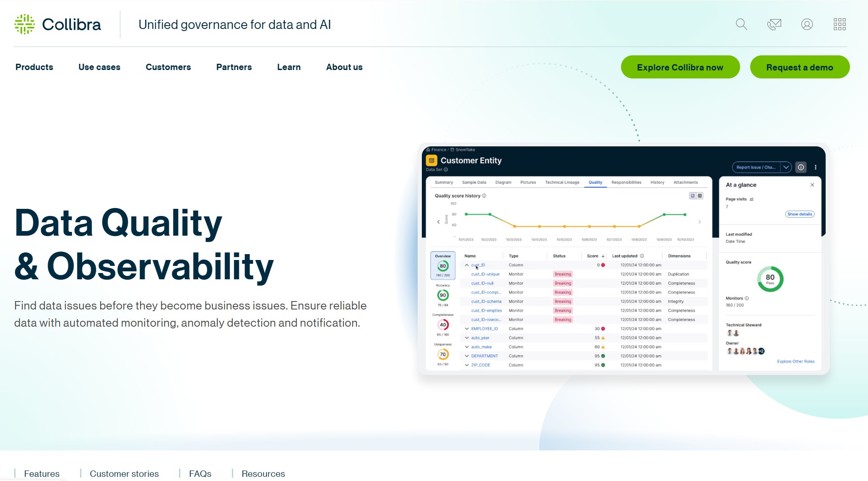Expand the EMPLOYEE_ID row

click(x=467, y=328)
